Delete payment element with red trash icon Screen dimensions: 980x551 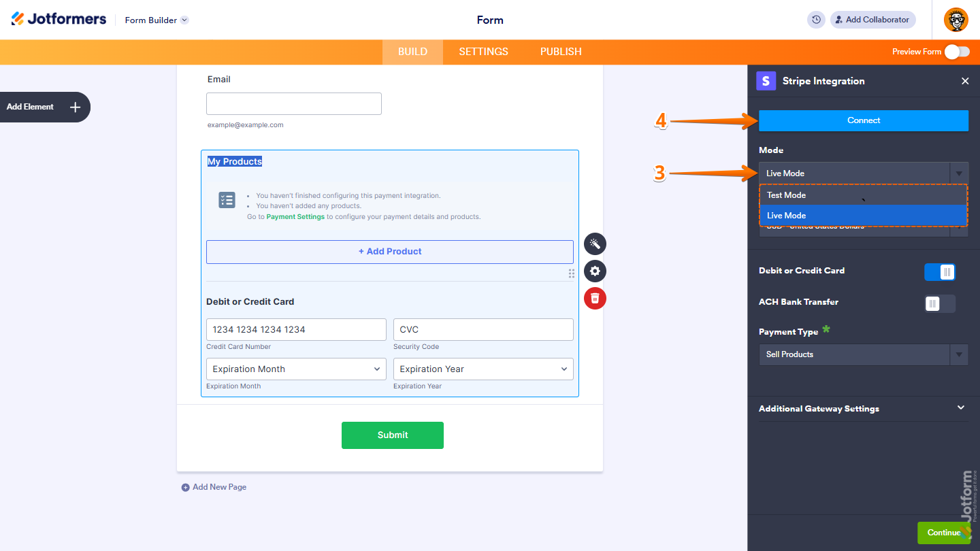595,298
